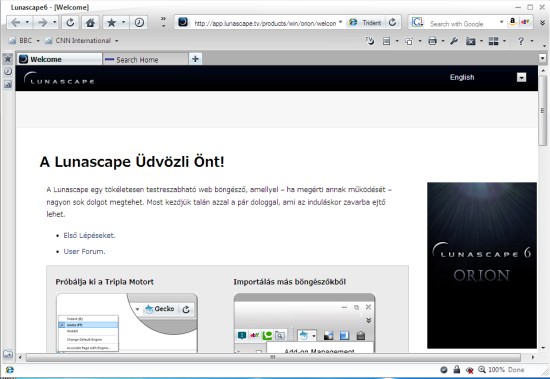Click the refresh icon beside Trident
The height and width of the screenshot is (379, 550).
[393, 22]
